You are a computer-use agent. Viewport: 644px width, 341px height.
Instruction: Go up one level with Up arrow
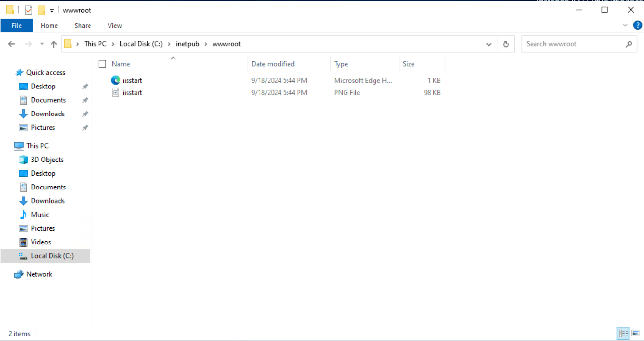pos(54,44)
